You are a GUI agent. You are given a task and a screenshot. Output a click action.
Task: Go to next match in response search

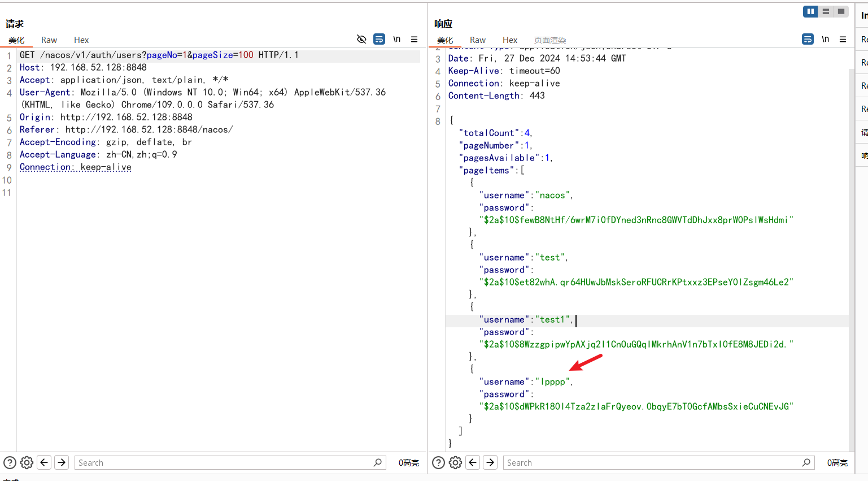click(x=491, y=462)
